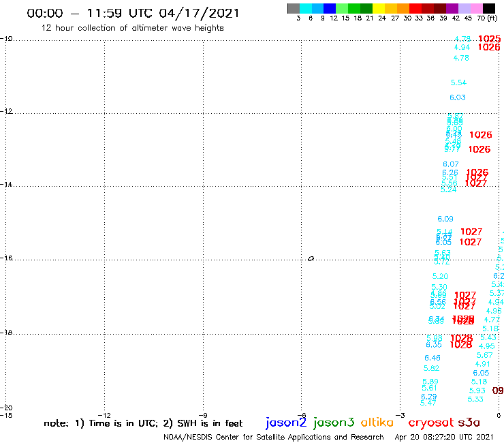Select the 6.07 wave height value
Image resolution: width=504 pixels, height=443 pixels.
(x=451, y=164)
